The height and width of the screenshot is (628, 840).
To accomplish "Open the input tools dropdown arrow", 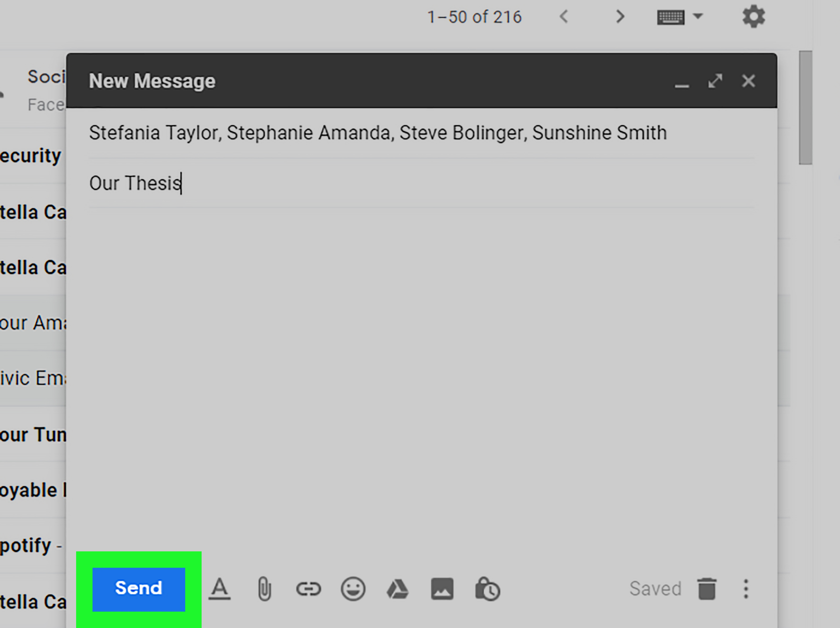I will 698,17.
